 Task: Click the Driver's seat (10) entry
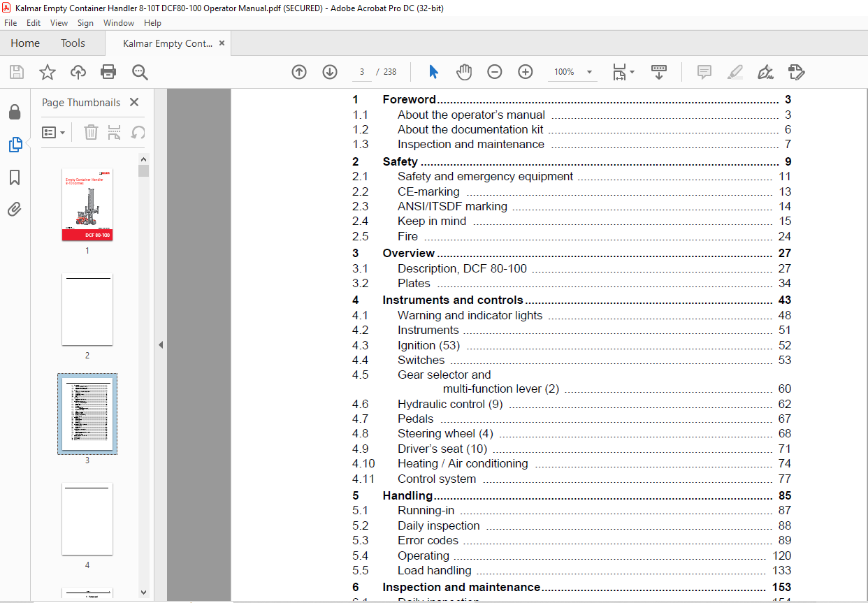[442, 449]
